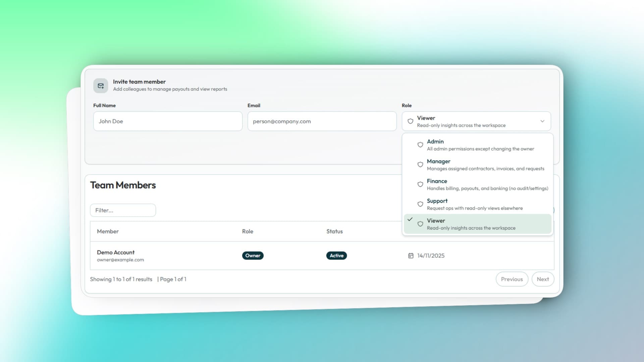Click the Email input field
The height and width of the screenshot is (362, 644).
tap(322, 121)
